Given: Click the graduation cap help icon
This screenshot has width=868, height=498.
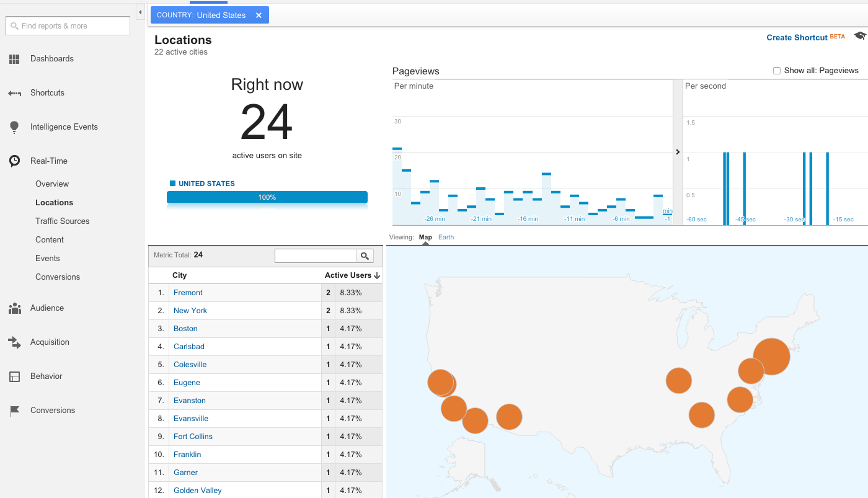Looking at the screenshot, I should click(x=859, y=37).
